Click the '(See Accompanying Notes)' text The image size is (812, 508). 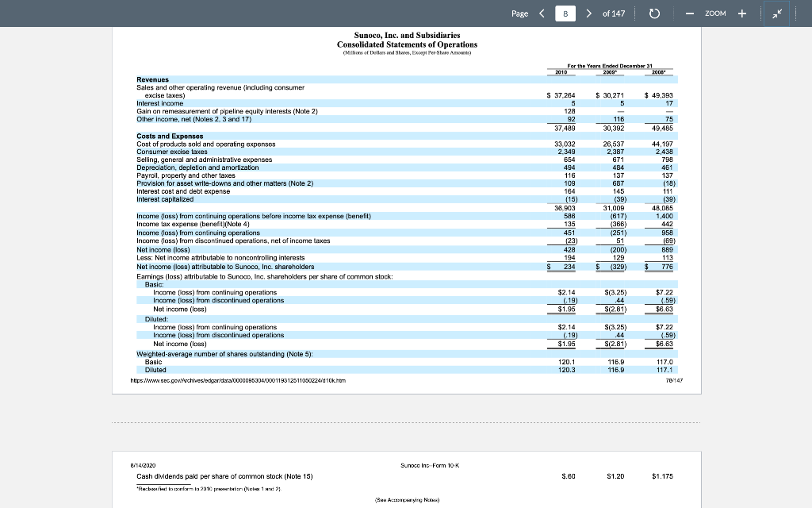tap(407, 500)
